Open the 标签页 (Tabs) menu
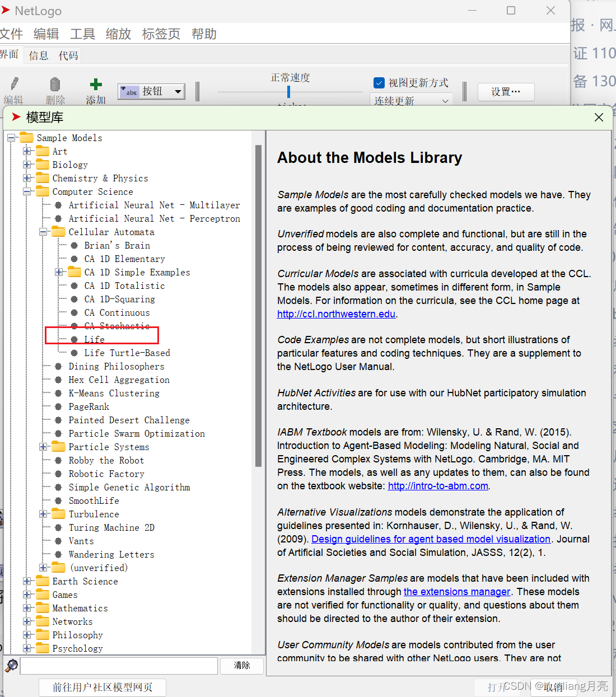 point(161,34)
